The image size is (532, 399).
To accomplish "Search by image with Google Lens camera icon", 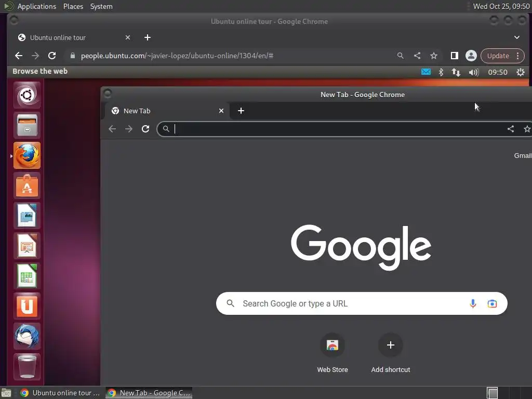I will tap(492, 303).
